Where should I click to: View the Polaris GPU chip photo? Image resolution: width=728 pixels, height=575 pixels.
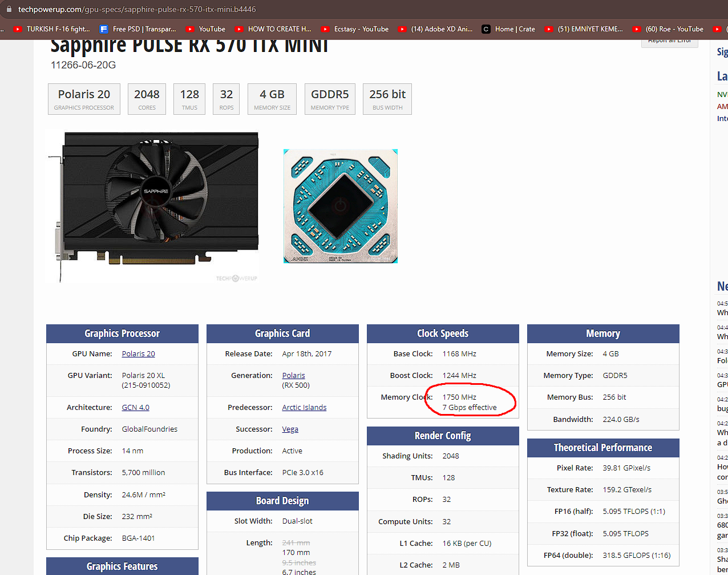[341, 206]
